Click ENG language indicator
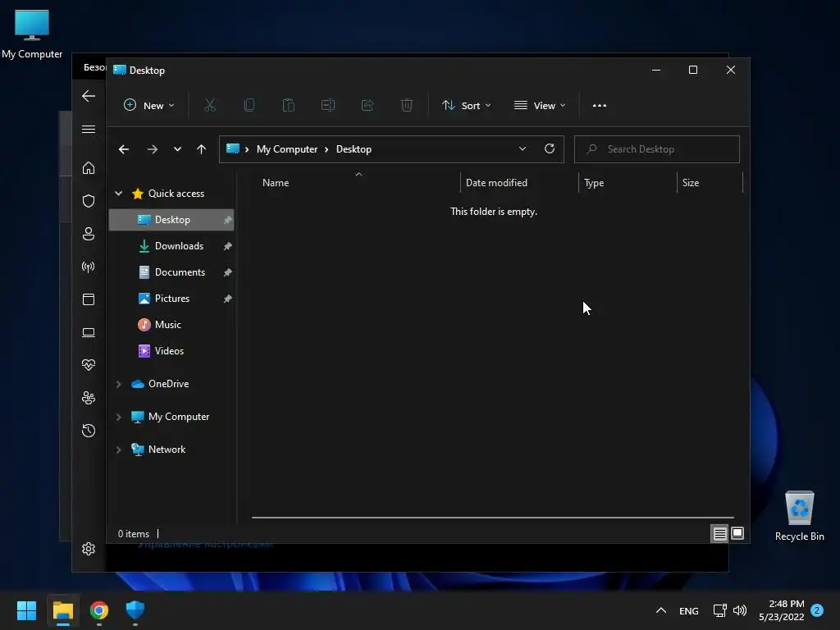The width and height of the screenshot is (840, 630). pos(689,610)
